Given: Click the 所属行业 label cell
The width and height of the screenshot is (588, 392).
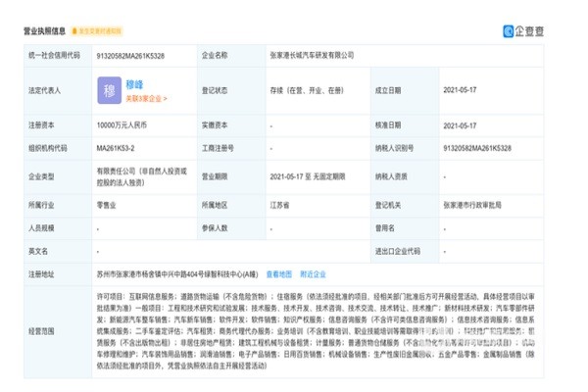Looking at the screenshot, I should pos(58,205).
